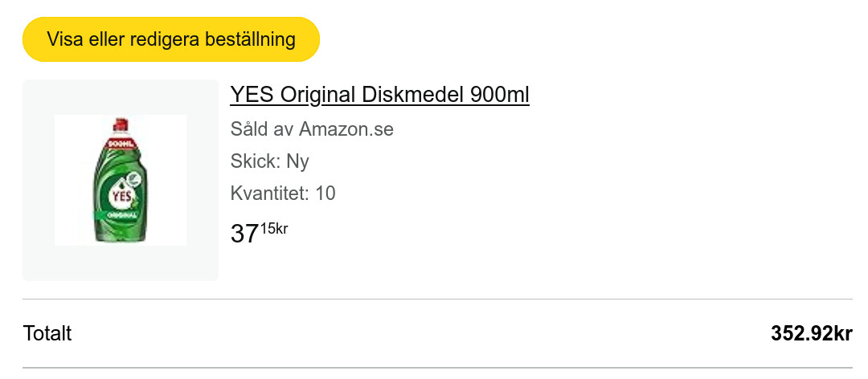Click the small kr superscript in item price
868x379 pixels.
280,229
